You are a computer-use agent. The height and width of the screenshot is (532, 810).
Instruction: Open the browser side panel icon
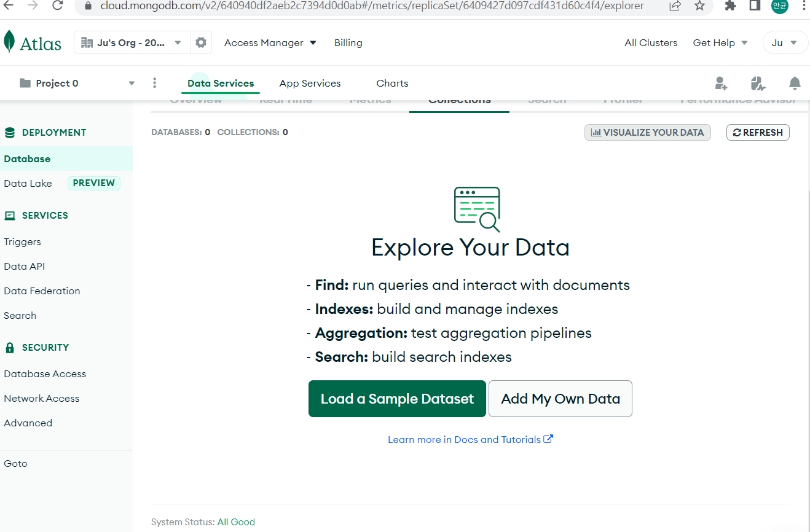tap(755, 6)
